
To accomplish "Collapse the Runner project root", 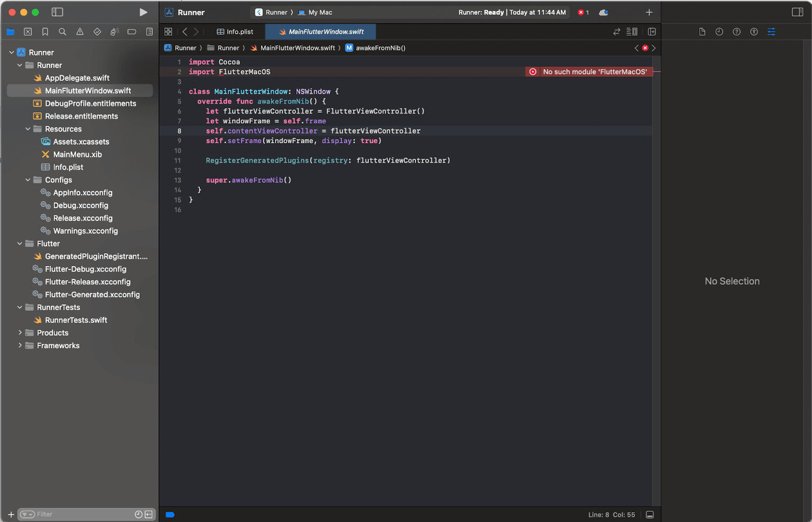I will click(x=11, y=52).
